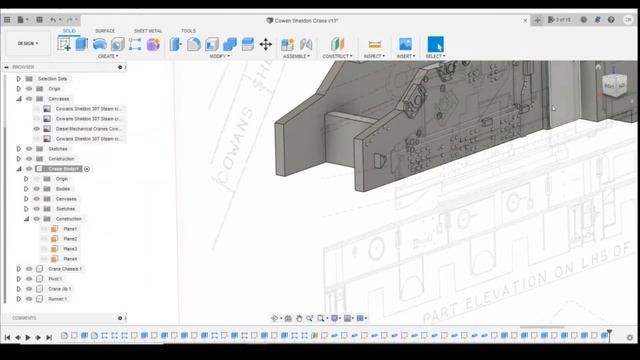Switch to the TOOLS tab

[188, 31]
